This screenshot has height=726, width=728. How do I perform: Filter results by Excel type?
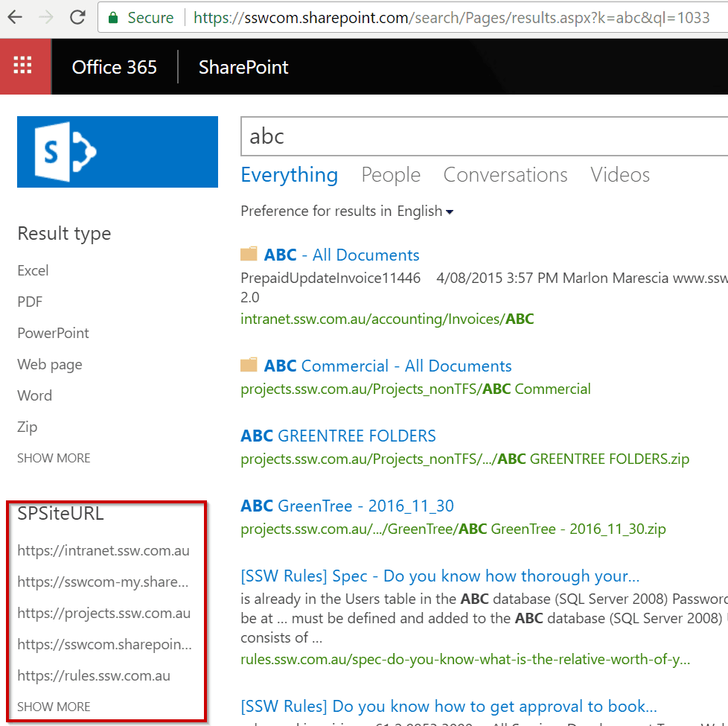coord(33,270)
